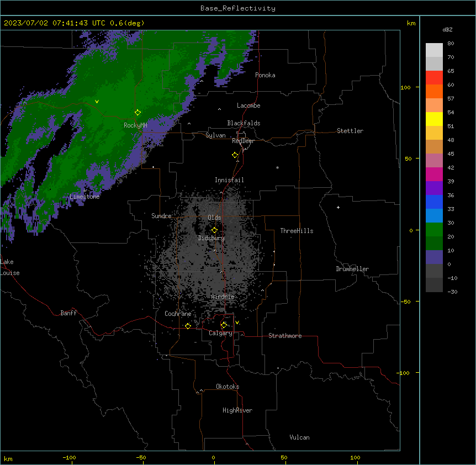Click the yellow diamond marker above Didsbury
The width and height of the screenshot is (476, 465).
(214, 230)
